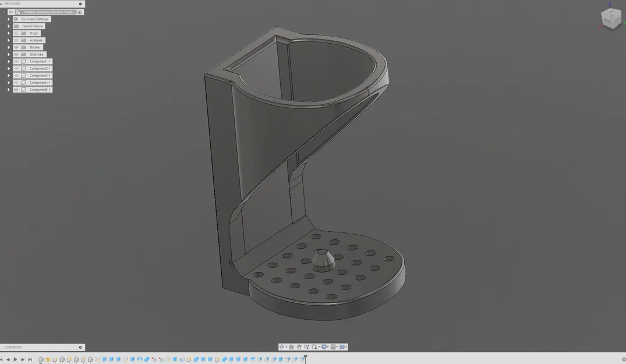Screen dimensions: 626x364
Task: Show Component2:1 via its eye icon
Action: (x=16, y=69)
